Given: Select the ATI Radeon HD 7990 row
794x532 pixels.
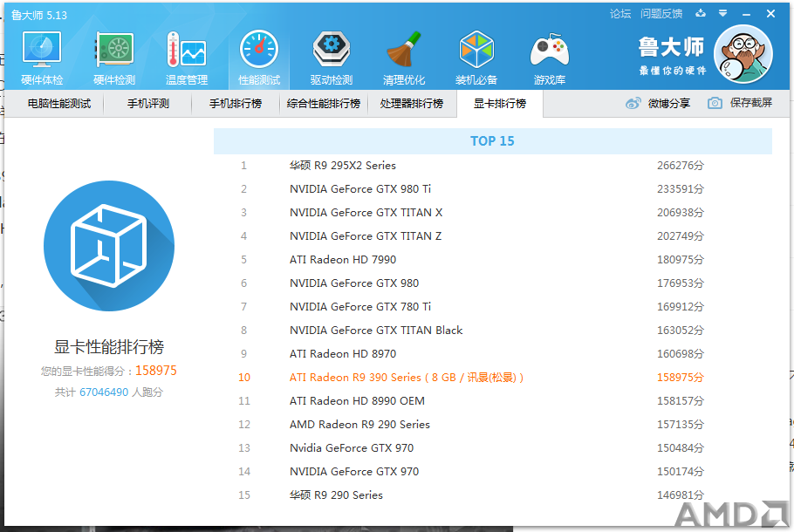Looking at the screenshot, I should pos(493,260).
